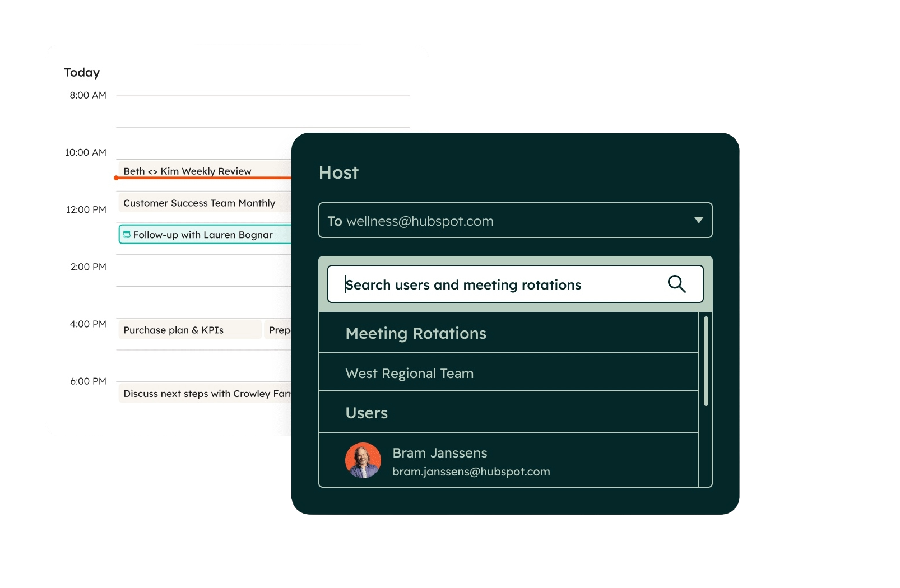The image size is (900, 588).
Task: Open the host recipient dropdown arrow
Action: click(698, 220)
